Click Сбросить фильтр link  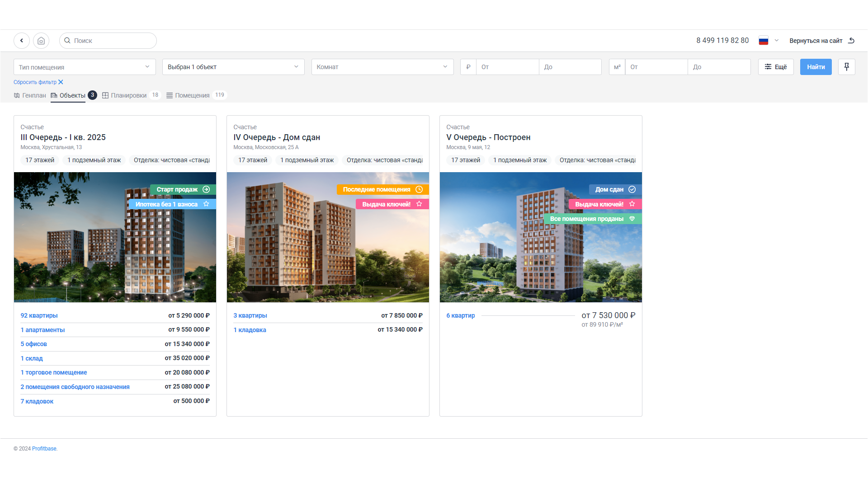tap(35, 82)
